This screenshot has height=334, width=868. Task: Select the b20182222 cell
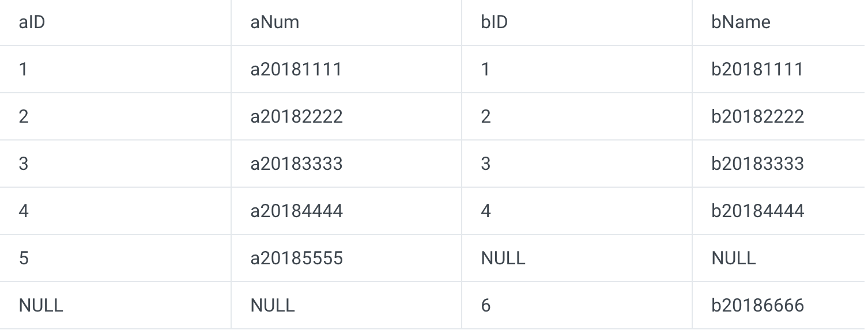(757, 117)
